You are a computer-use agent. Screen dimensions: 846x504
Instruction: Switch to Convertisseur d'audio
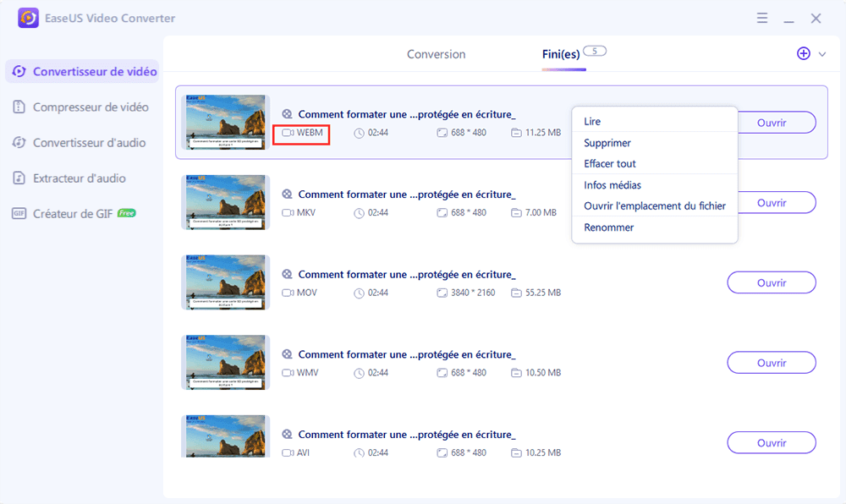pos(82,142)
